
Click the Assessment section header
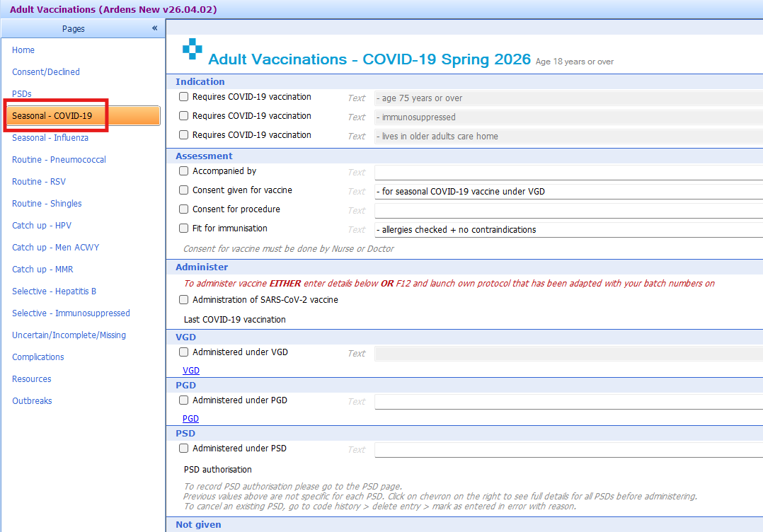coord(204,156)
